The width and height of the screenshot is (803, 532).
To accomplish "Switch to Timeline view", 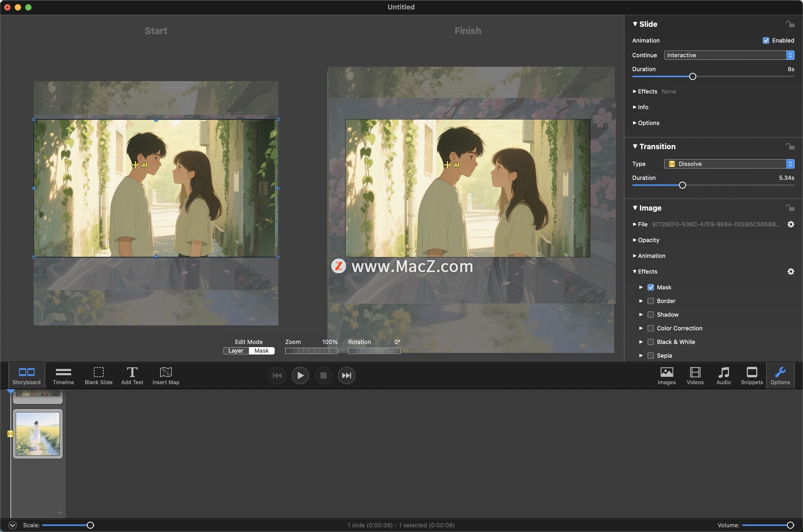I will pyautogui.click(x=63, y=376).
